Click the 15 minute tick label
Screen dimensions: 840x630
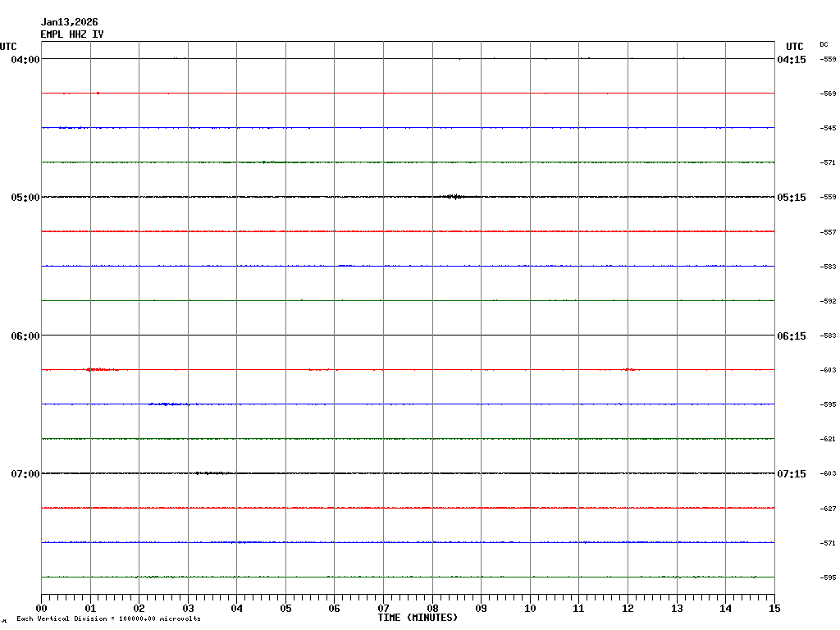coord(774,609)
